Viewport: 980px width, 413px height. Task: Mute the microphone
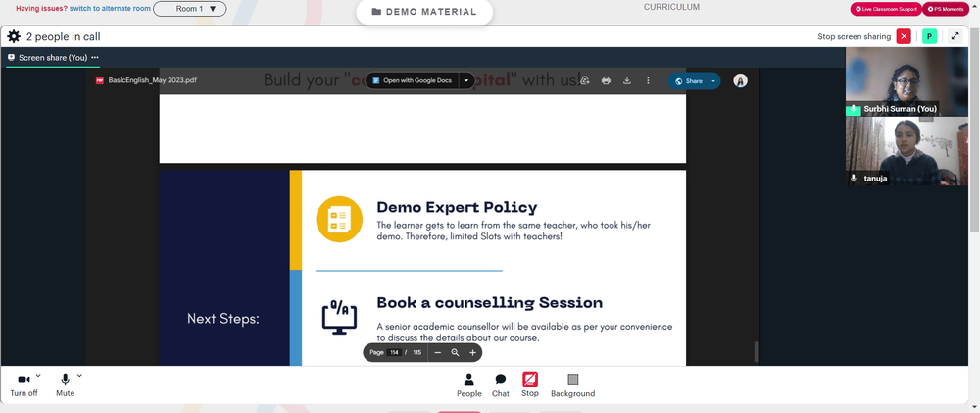click(65, 385)
